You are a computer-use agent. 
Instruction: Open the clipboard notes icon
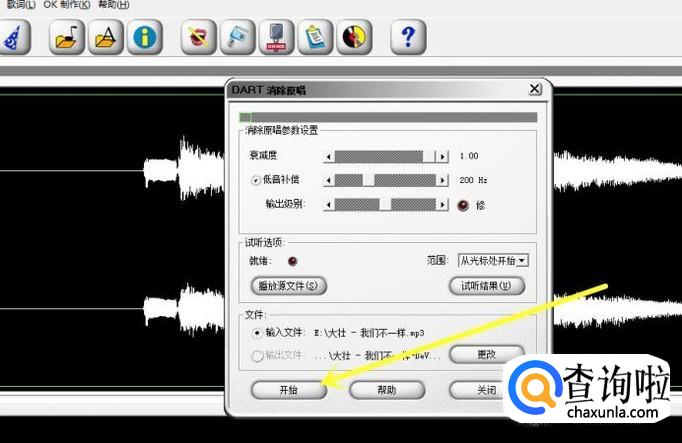315,37
